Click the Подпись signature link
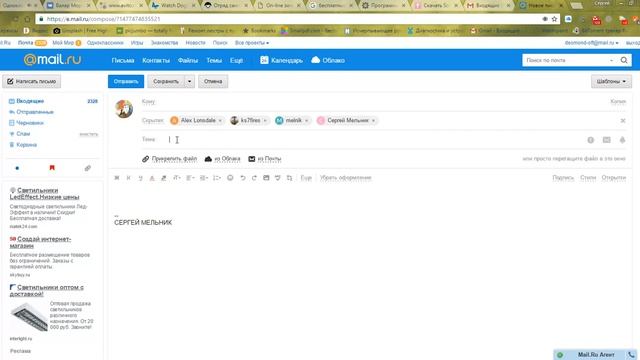This screenshot has height=360, width=640. [x=563, y=178]
